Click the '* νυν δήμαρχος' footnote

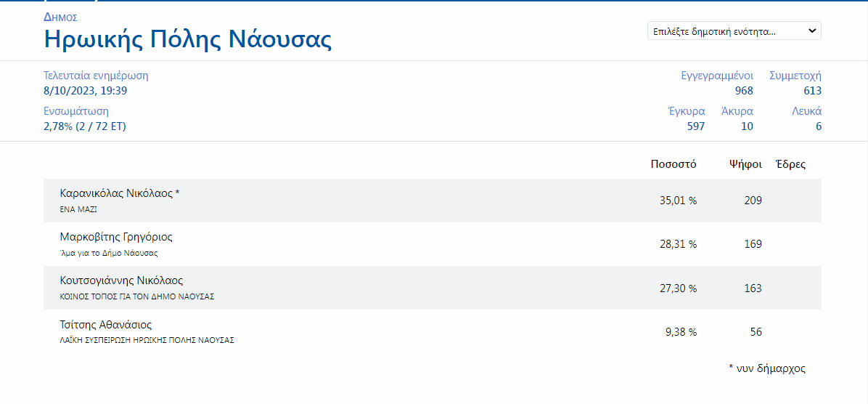pos(767,368)
